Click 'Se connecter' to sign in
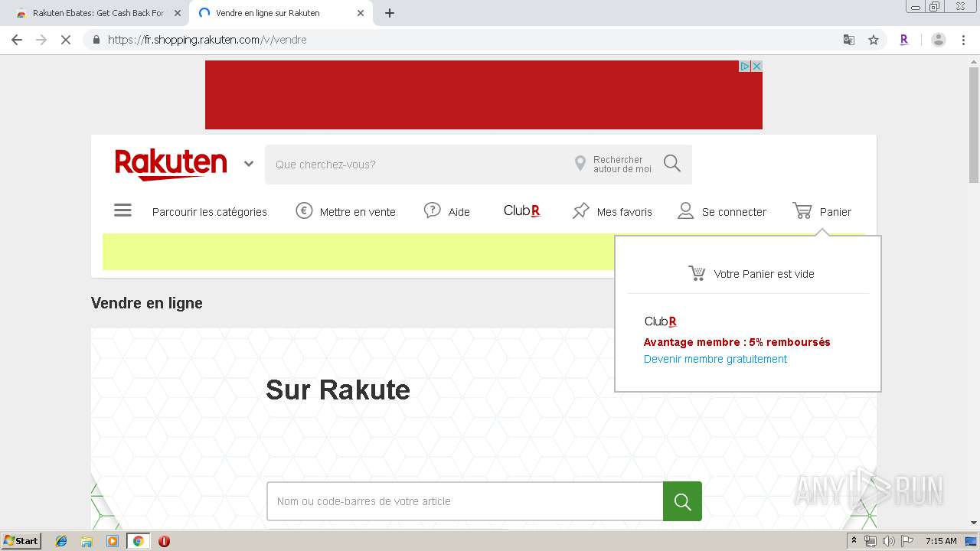The width and height of the screenshot is (980, 551). 734,212
